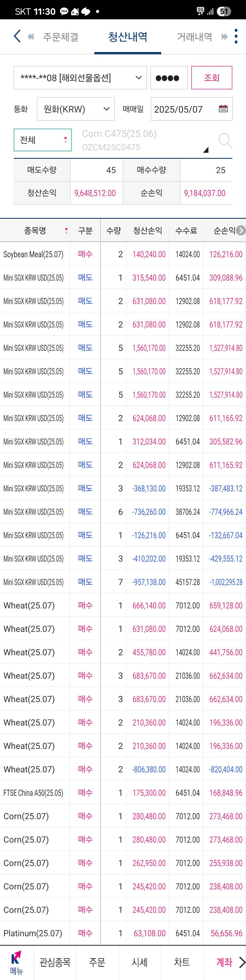This screenshot has width=246, height=980.
Task: Tap the double-left tab scroll arrow
Action: click(31, 37)
